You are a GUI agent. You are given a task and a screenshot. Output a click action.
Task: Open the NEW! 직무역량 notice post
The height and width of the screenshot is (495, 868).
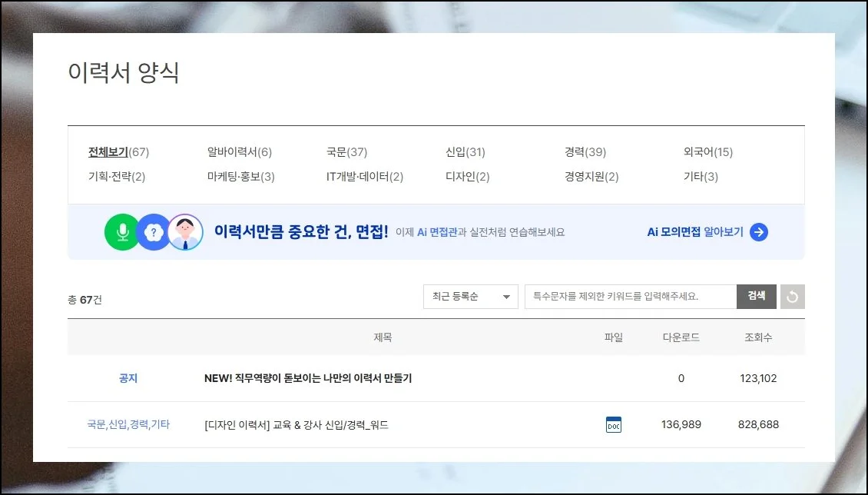308,378
